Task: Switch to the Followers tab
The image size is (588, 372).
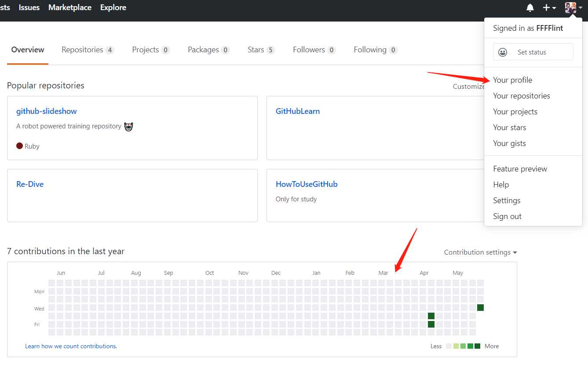Action: [314, 50]
